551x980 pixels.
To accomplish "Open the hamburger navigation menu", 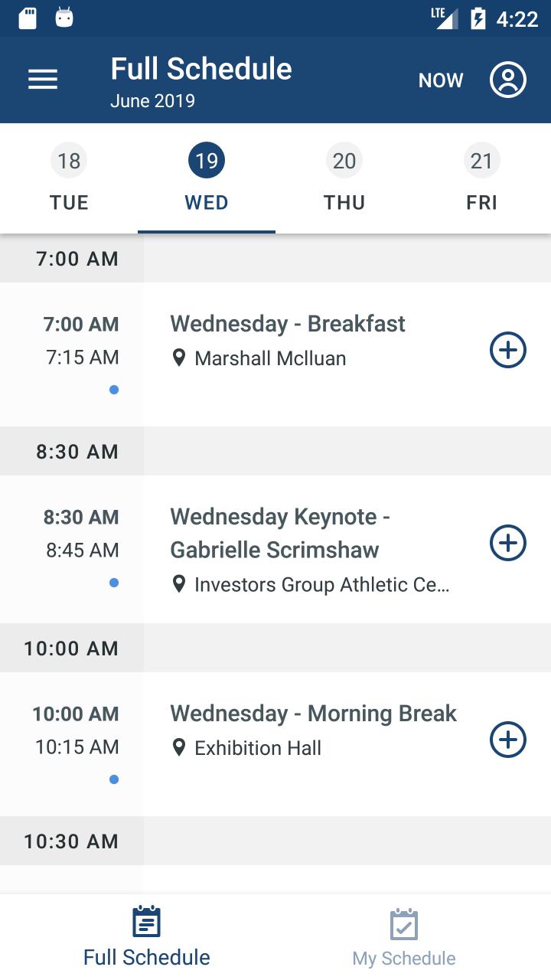I will [x=43, y=80].
